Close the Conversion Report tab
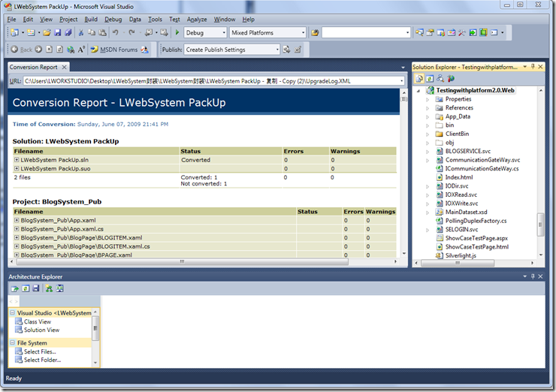The image size is (556, 392). coord(64,67)
